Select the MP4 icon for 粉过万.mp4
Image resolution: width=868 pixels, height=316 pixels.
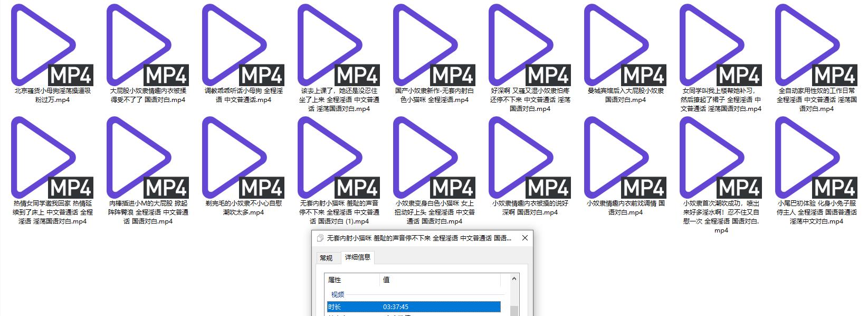pos(52,44)
